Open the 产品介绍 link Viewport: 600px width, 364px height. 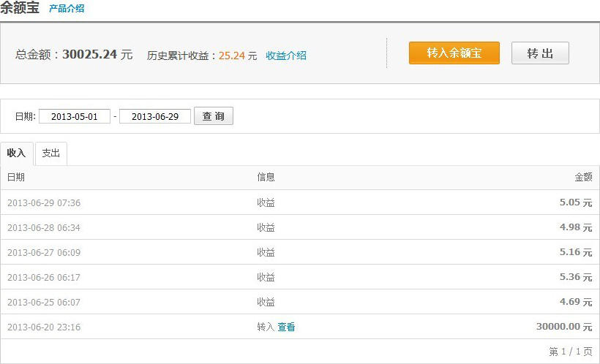[67, 9]
